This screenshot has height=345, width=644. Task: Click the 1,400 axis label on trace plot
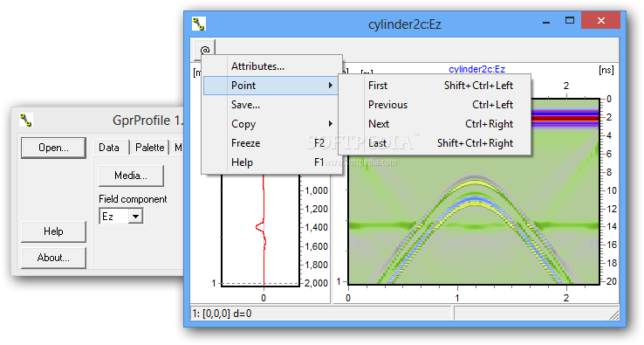(316, 227)
